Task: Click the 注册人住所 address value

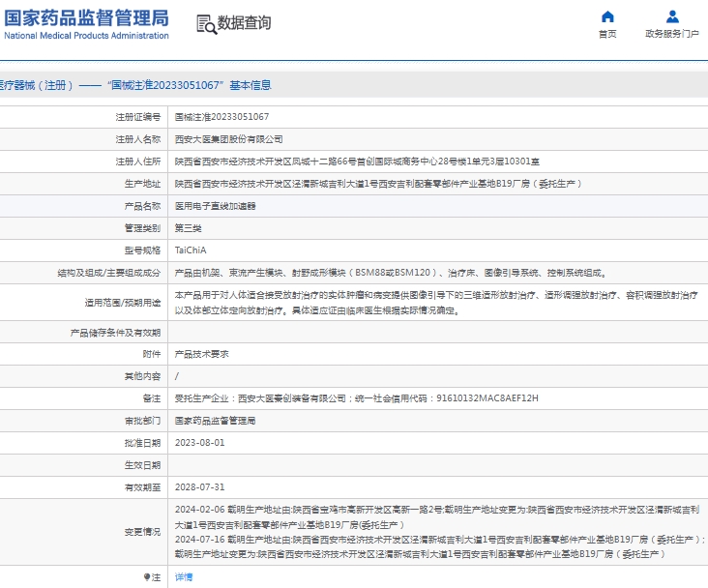Action: tap(357, 162)
